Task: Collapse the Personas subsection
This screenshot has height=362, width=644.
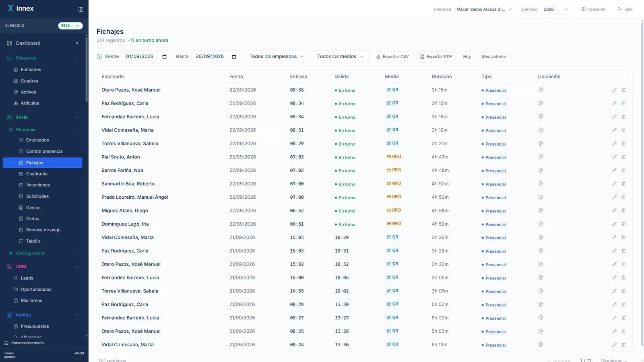Action: pyautogui.click(x=77, y=130)
